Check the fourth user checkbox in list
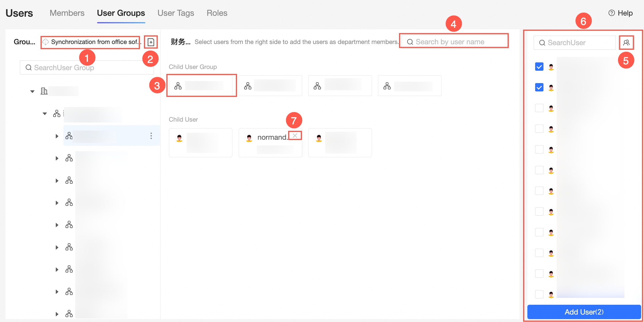The width and height of the screenshot is (644, 322). (539, 129)
